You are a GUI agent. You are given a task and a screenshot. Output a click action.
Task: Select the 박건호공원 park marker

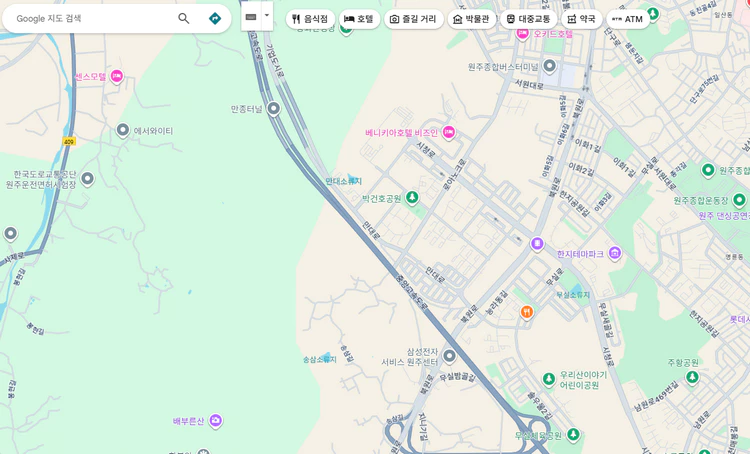(x=412, y=198)
